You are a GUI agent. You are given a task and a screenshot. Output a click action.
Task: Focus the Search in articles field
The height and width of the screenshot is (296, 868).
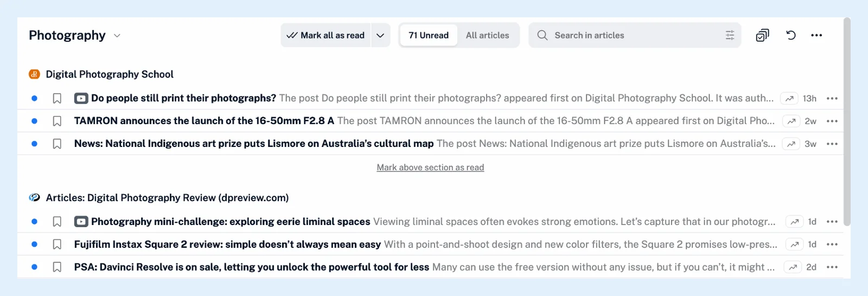(635, 35)
